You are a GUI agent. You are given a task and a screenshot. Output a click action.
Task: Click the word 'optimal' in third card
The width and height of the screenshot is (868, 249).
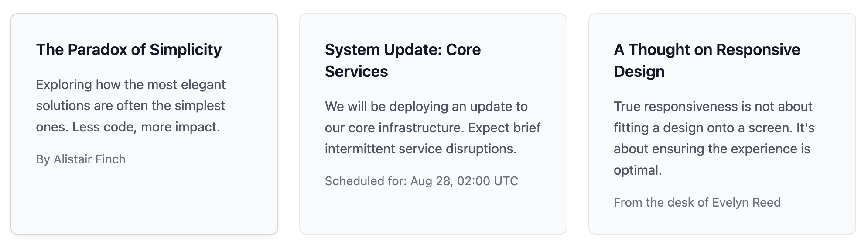pyautogui.click(x=638, y=170)
